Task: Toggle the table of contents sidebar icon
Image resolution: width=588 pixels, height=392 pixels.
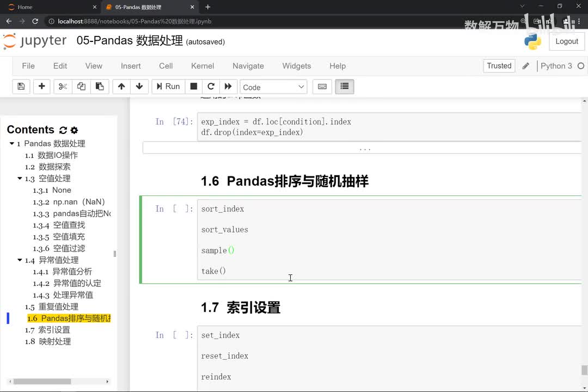Action: [x=344, y=87]
